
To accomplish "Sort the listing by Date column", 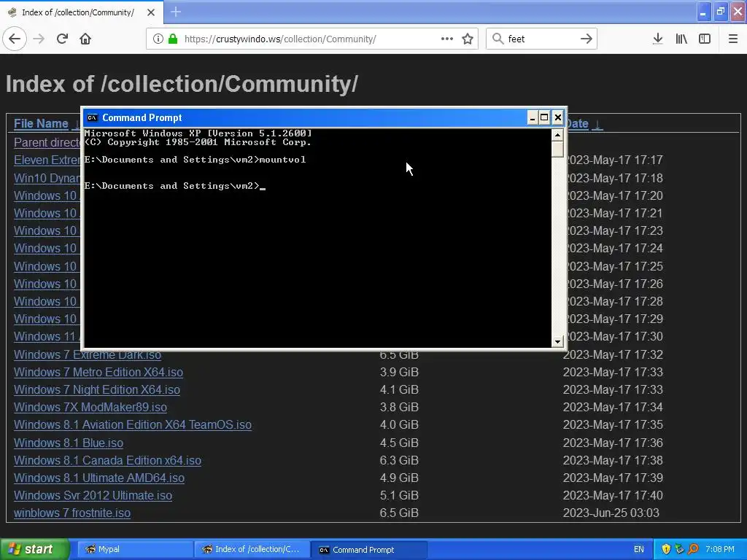I will (x=576, y=123).
